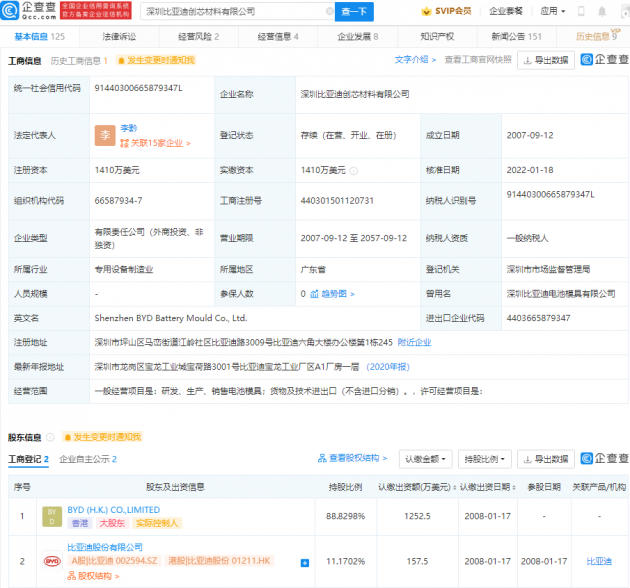Click info icon beside 实缴资本 1410万美元
The width and height of the screenshot is (630, 588).
point(354,171)
